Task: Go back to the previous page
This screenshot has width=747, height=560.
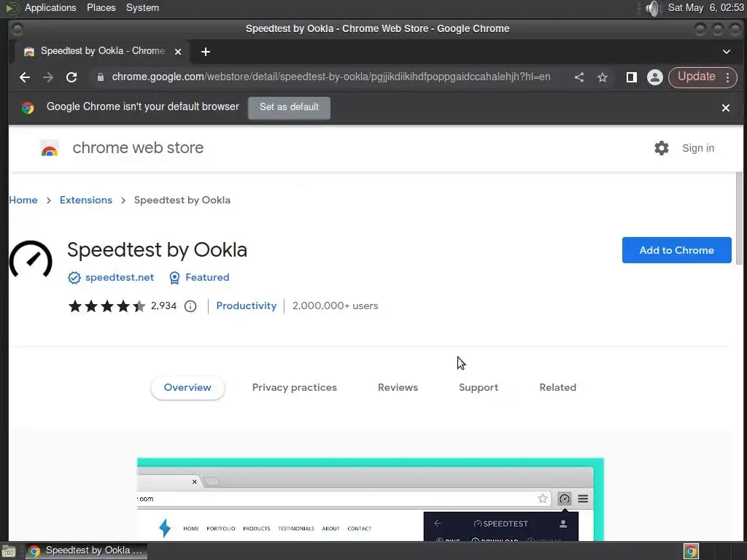Action: (x=25, y=77)
